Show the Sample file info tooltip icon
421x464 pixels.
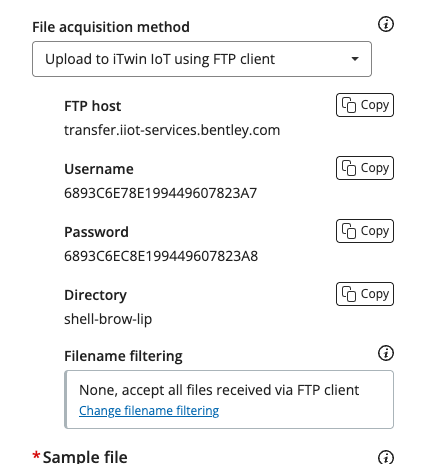[386, 457]
